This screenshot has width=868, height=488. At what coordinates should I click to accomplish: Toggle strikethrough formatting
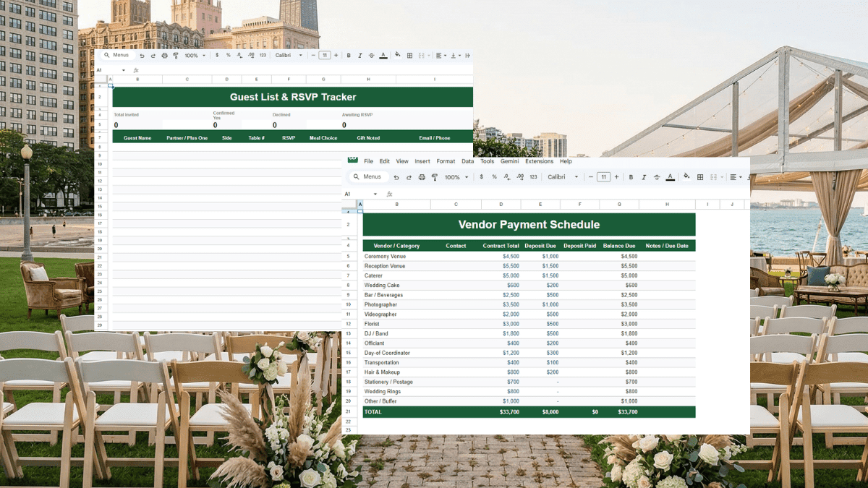pyautogui.click(x=656, y=176)
